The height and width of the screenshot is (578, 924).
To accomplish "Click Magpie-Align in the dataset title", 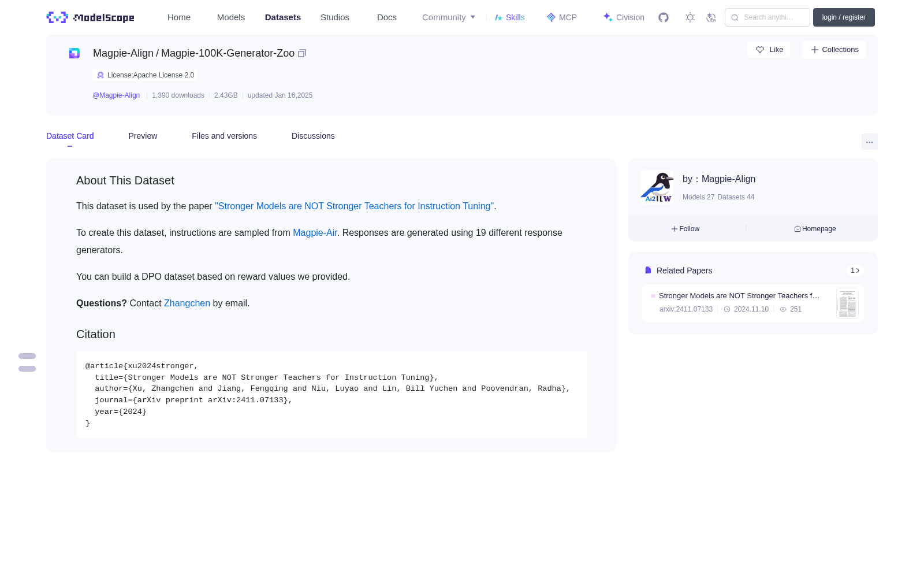I will click(123, 53).
